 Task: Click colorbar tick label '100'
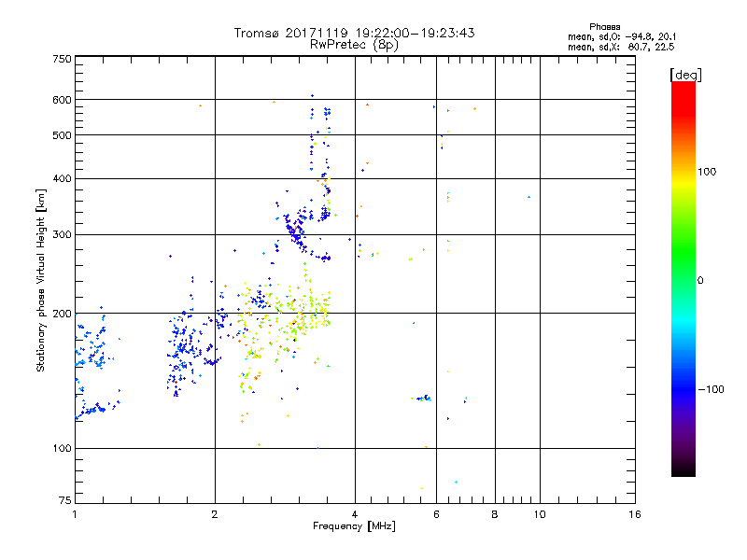coord(707,172)
